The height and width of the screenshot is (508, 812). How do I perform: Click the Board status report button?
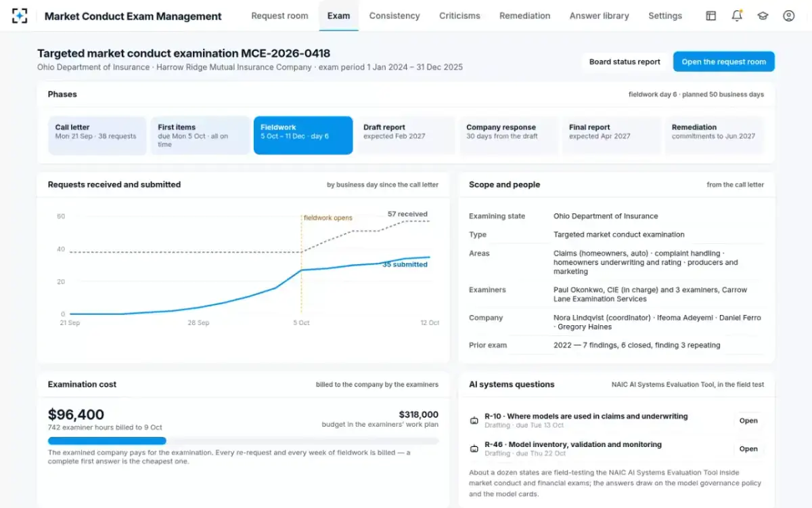point(625,62)
